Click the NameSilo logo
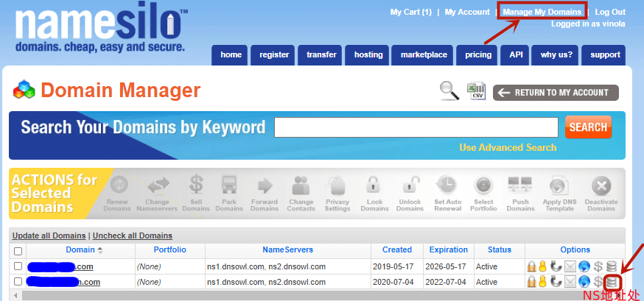 102,29
